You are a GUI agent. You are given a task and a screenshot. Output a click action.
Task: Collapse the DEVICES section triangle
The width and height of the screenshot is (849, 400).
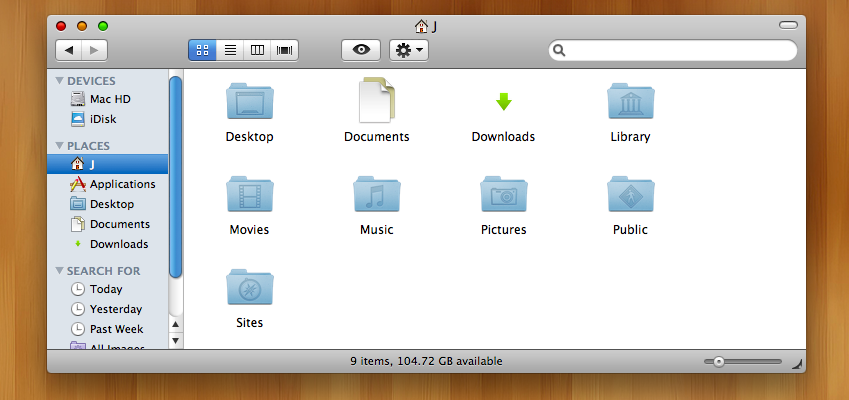[60, 81]
